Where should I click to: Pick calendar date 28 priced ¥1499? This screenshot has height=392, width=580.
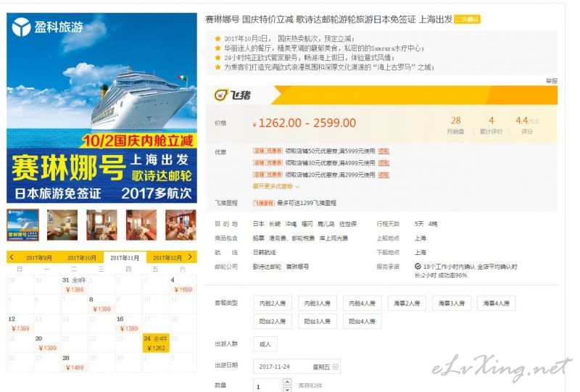coord(75,363)
